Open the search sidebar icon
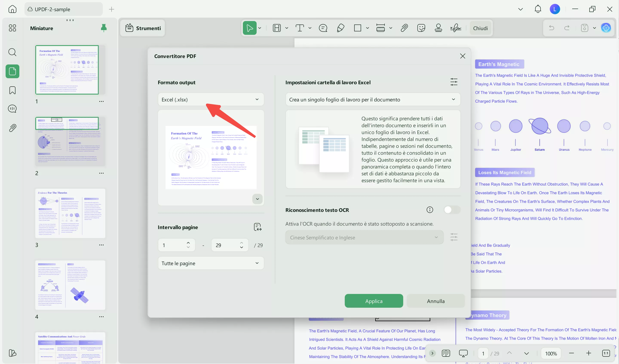The width and height of the screenshot is (619, 364). (12, 52)
